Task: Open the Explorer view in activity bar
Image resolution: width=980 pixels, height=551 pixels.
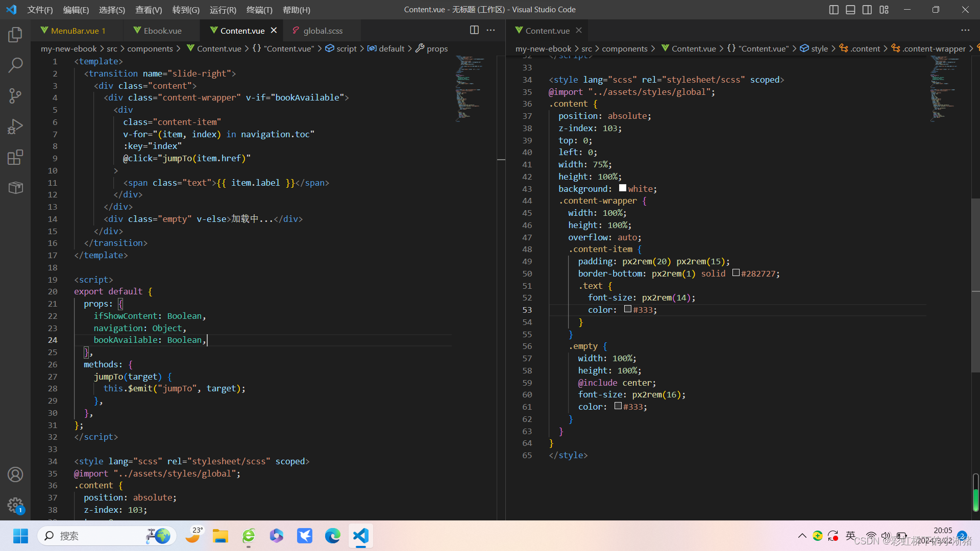Action: 15,35
